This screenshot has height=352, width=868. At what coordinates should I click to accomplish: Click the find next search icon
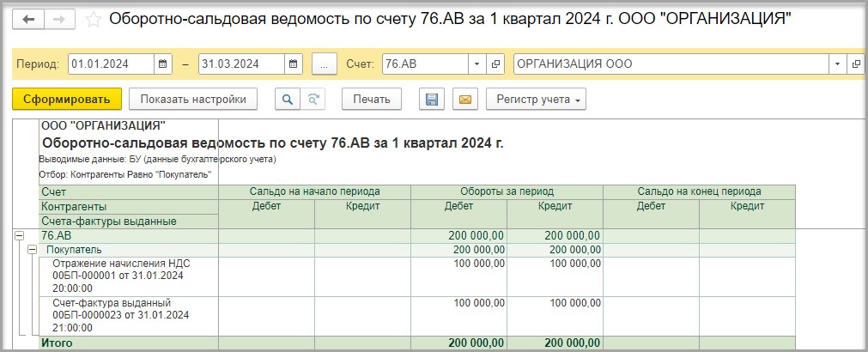tap(313, 99)
